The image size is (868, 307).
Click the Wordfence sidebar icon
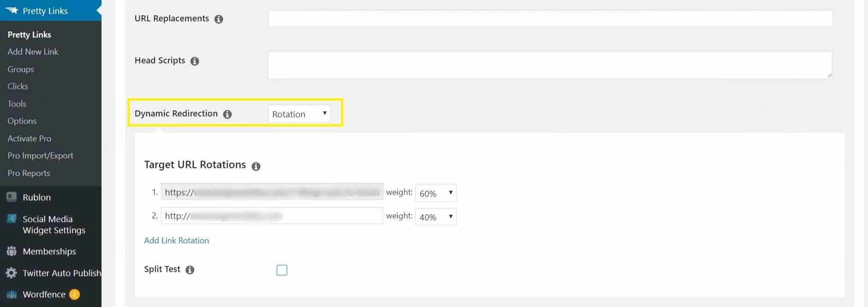tap(12, 295)
